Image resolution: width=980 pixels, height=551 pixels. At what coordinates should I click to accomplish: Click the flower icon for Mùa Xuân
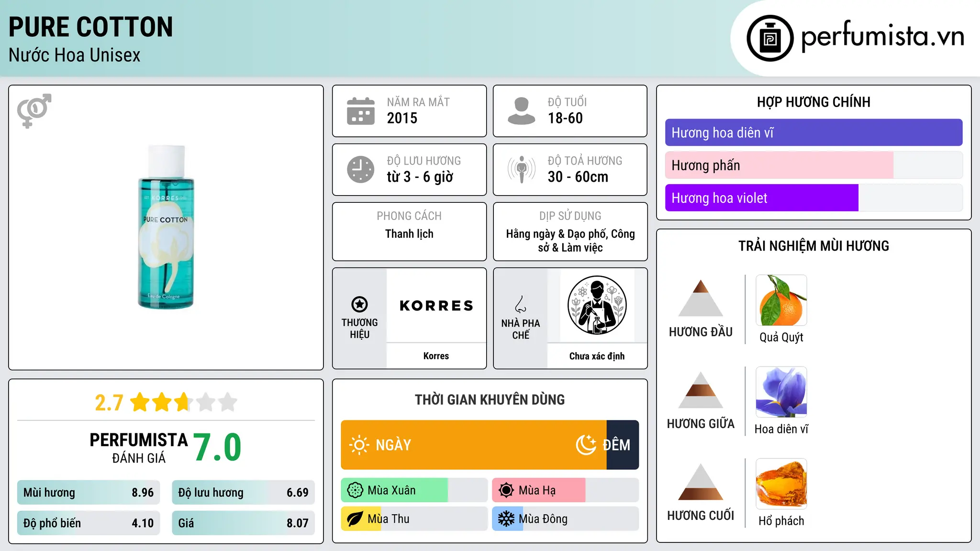tap(355, 490)
